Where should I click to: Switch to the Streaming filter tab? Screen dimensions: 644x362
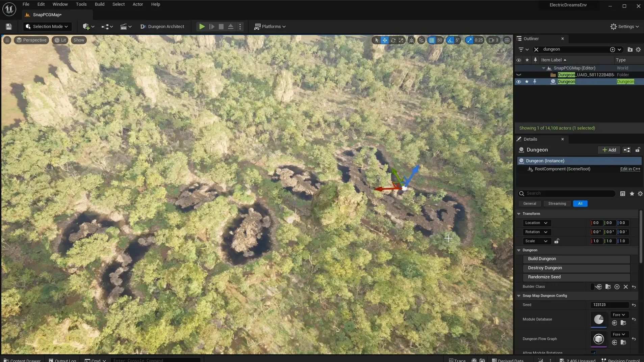tap(557, 204)
